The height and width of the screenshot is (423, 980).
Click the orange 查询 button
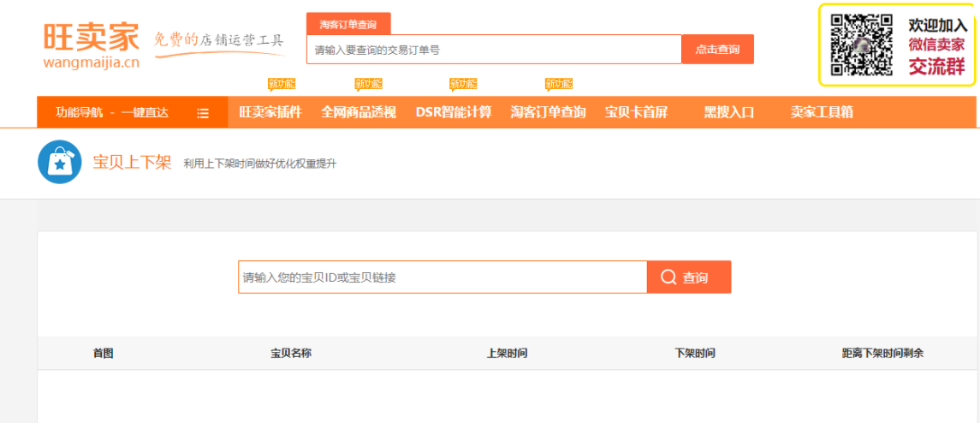tap(689, 277)
